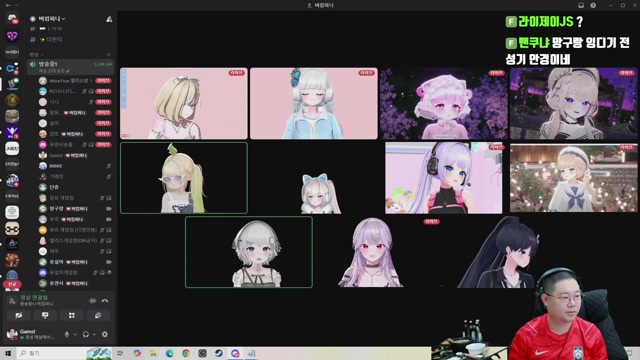
Task: Go back with the title bar arrow
Action: [x=8, y=5]
